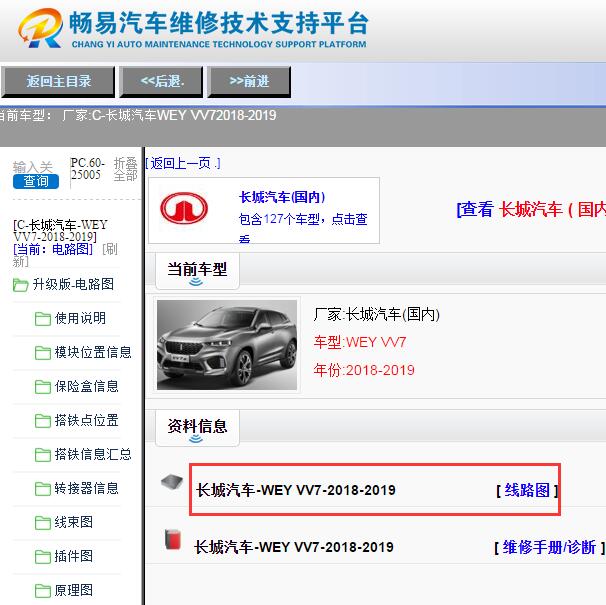The height and width of the screenshot is (605, 606).
Task: Click the folder icon beside 搭铁信息汇总
Action: pos(43,455)
